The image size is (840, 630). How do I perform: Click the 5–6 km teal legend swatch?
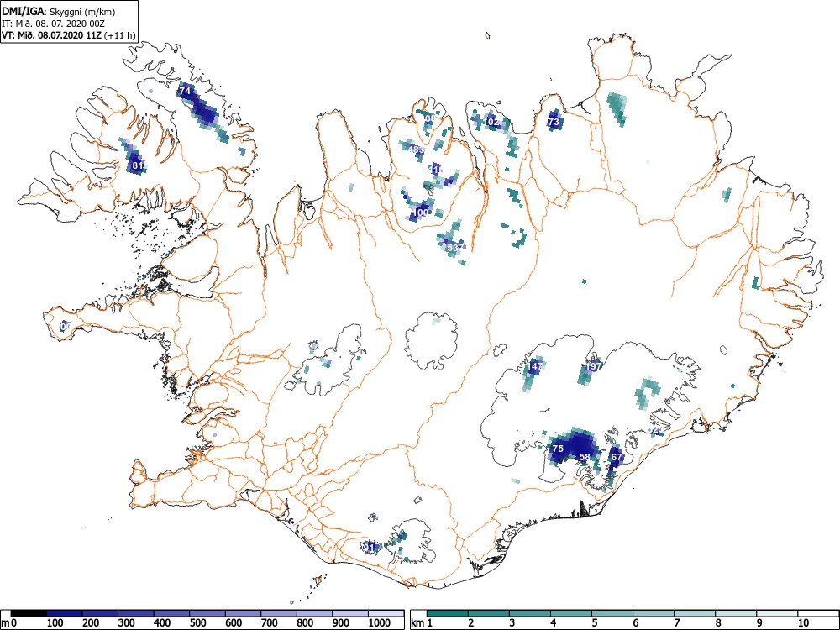coord(612,613)
